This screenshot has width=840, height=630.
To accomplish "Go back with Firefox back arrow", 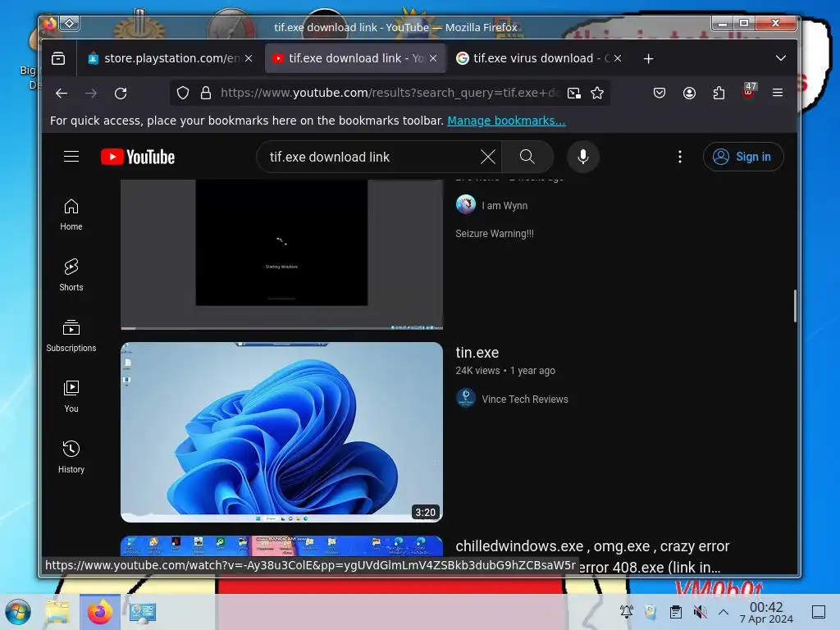I will [62, 94].
